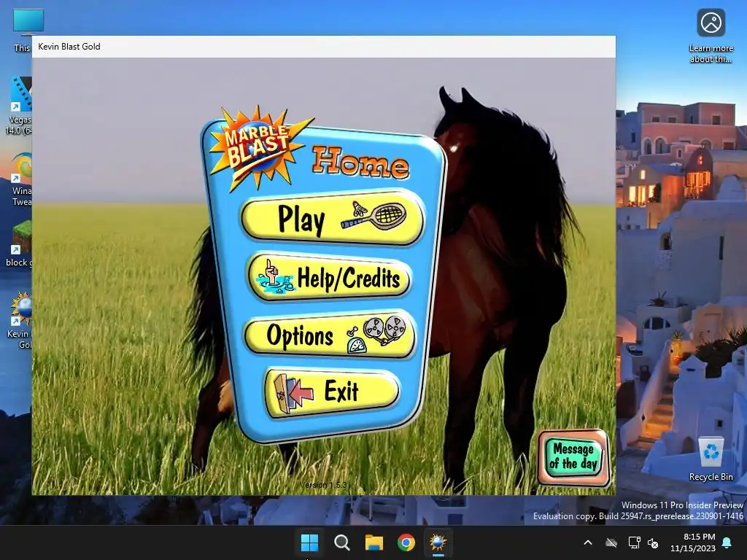Click the Marble Blast logo
Viewport: 747px width, 560px height.
[x=259, y=149]
